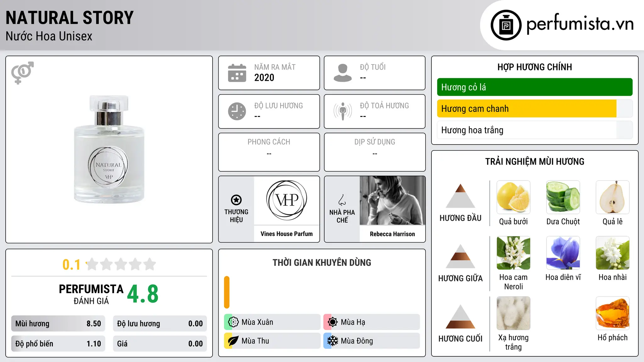
Task: Click the Vines House Parfum brand logo
Action: (x=287, y=200)
